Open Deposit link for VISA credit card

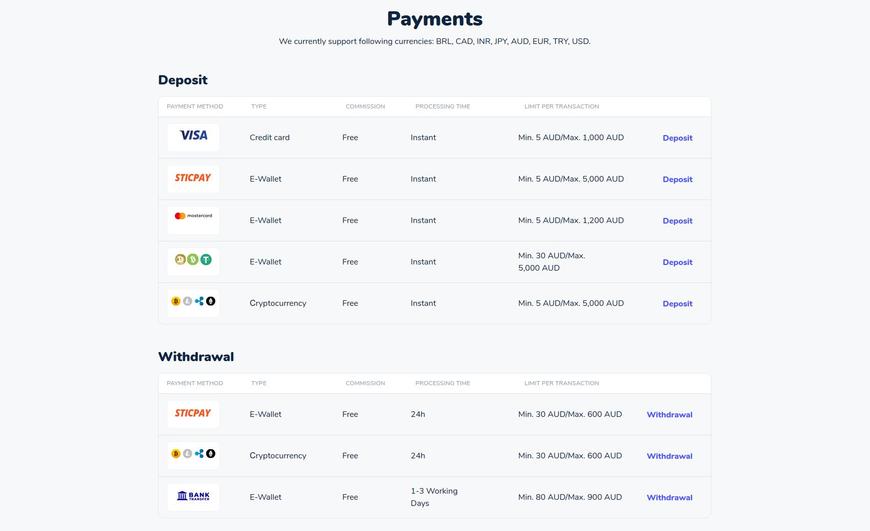(677, 138)
